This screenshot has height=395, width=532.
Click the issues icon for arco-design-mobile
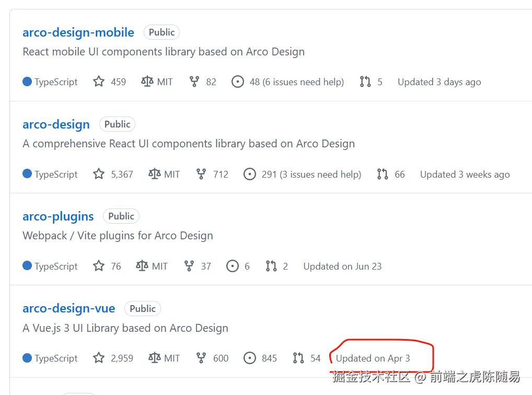[238, 82]
